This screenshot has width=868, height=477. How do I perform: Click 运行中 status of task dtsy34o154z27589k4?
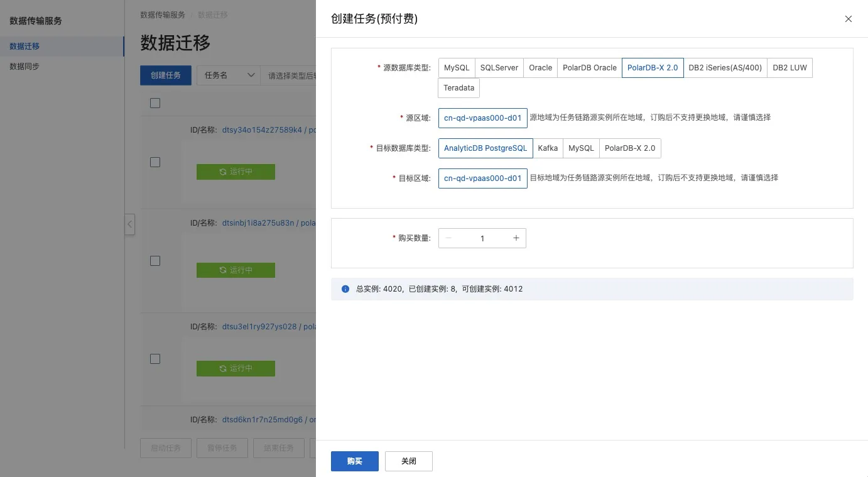coord(236,172)
